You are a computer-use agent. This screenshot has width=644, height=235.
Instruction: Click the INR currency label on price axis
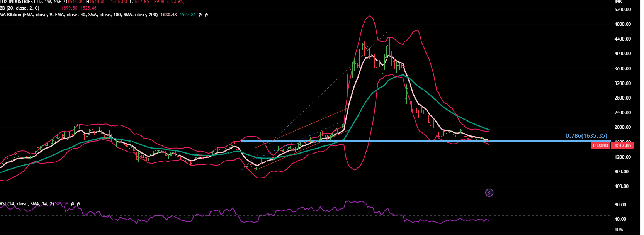[618, 2]
